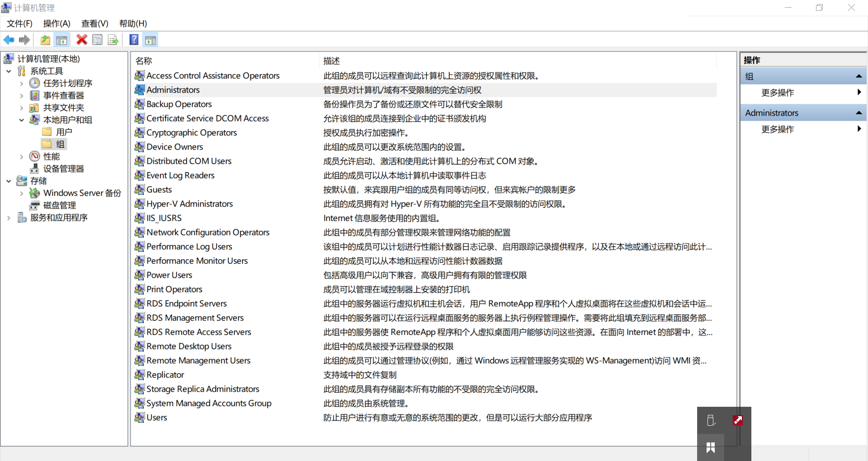Click the 设备管理器 icon in the tree
This screenshot has width=868, height=461.
point(34,169)
